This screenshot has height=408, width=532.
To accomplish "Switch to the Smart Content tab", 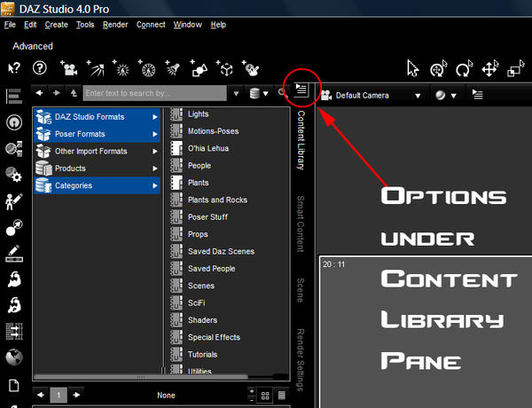I will tap(301, 224).
